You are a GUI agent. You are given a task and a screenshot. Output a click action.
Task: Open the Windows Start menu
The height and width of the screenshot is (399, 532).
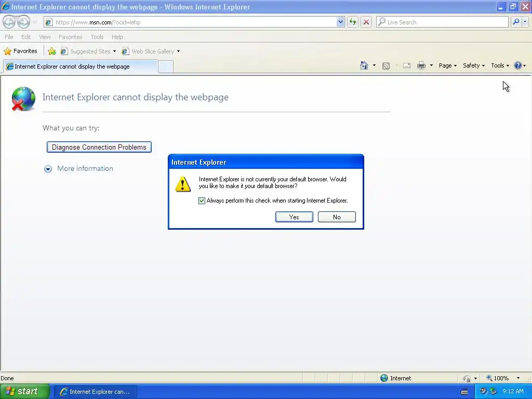tap(24, 392)
